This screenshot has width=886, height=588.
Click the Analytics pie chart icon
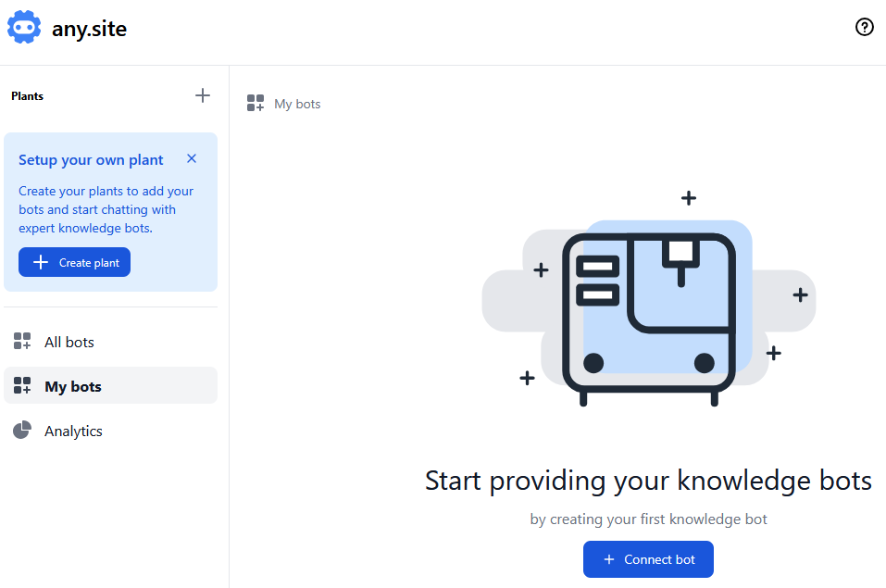(x=22, y=431)
